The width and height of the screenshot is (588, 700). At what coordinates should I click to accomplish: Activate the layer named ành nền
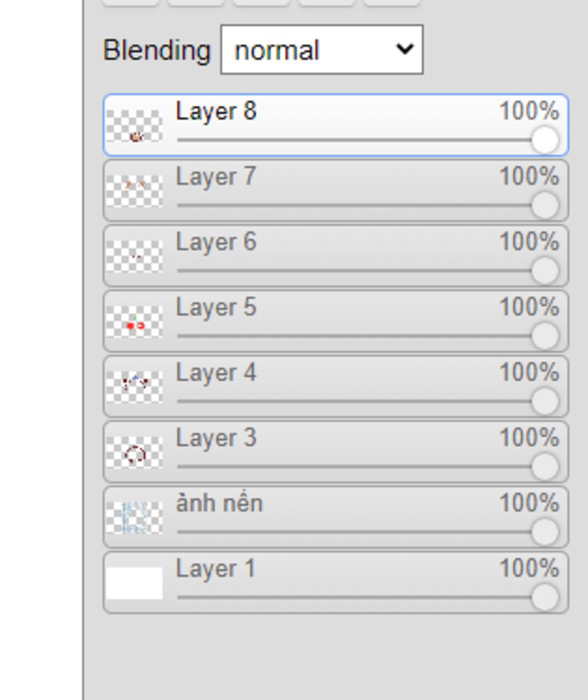(335, 517)
